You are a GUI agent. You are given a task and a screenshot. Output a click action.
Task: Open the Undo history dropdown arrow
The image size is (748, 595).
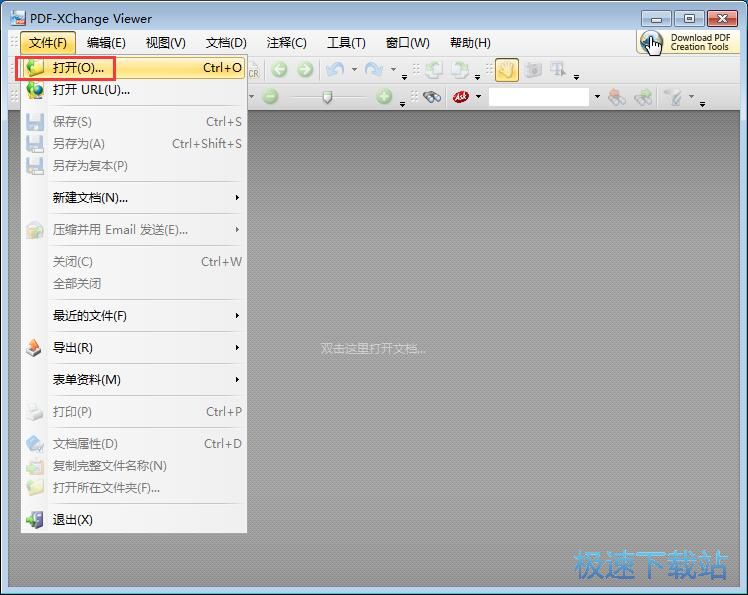[x=354, y=70]
